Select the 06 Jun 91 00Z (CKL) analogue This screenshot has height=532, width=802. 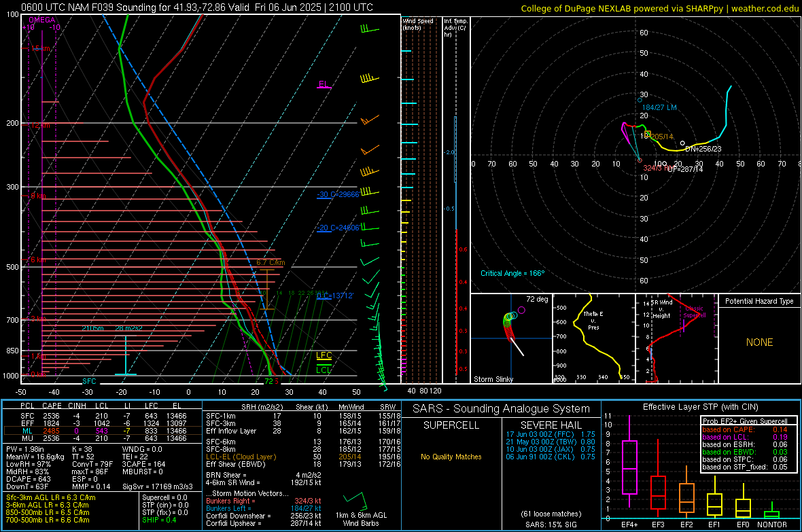tap(551, 457)
